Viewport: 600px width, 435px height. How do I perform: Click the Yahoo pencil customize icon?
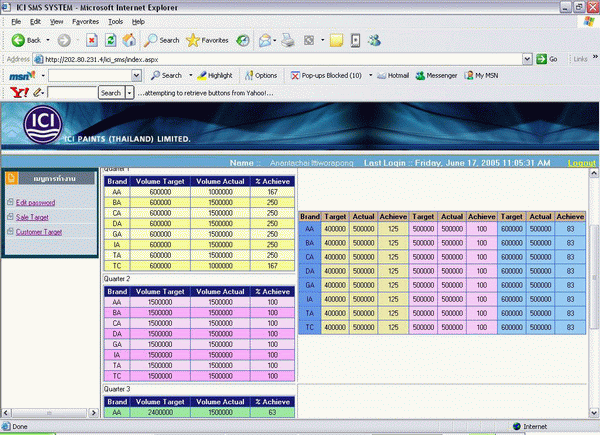pos(37,93)
